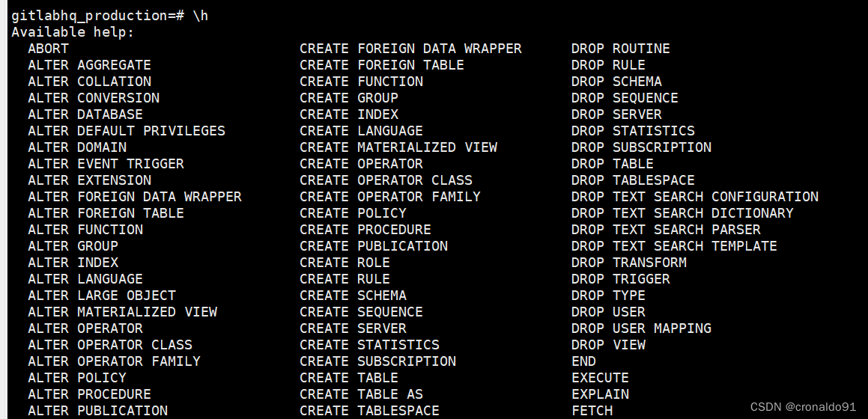Click ALTER EXTENSION entry

(89, 180)
